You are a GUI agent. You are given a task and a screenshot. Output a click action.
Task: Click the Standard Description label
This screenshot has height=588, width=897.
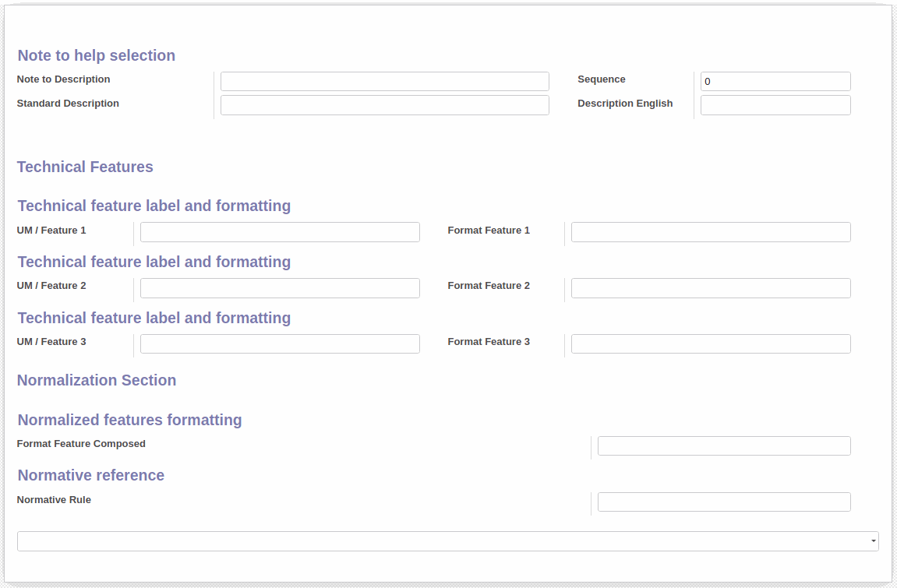[68, 104]
